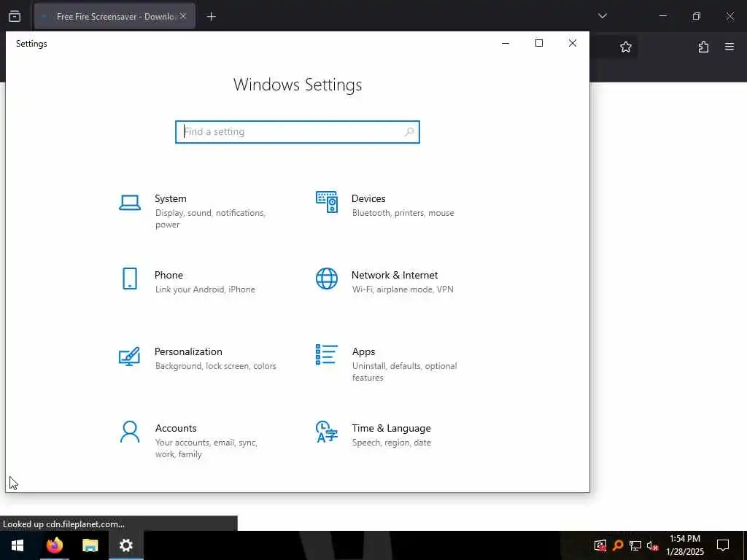
Task: Open the Firefox extensions puzzle icon
Action: point(703,47)
